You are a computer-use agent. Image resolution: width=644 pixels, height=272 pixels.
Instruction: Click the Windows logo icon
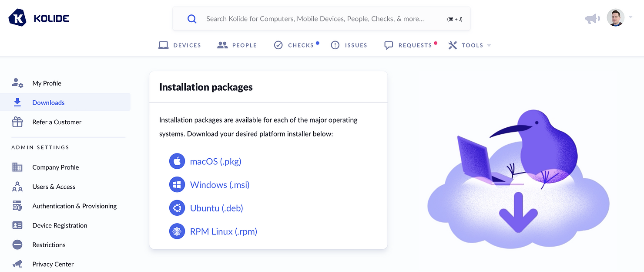(177, 184)
